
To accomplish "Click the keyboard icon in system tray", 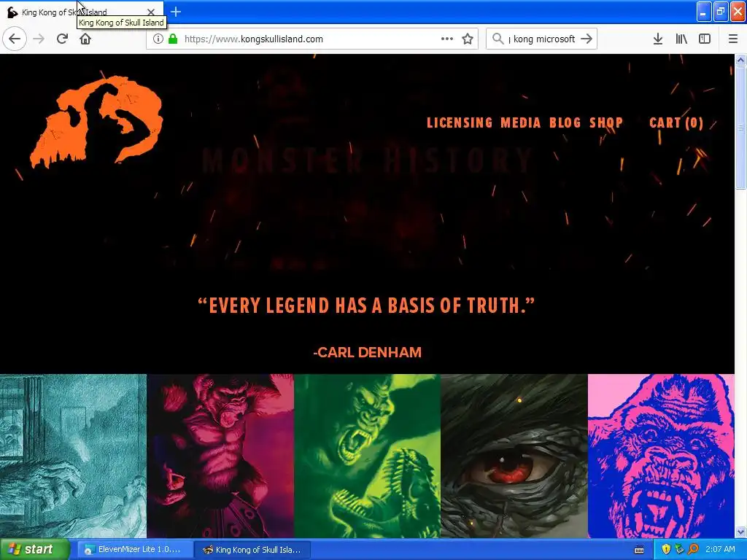I will tap(639, 550).
